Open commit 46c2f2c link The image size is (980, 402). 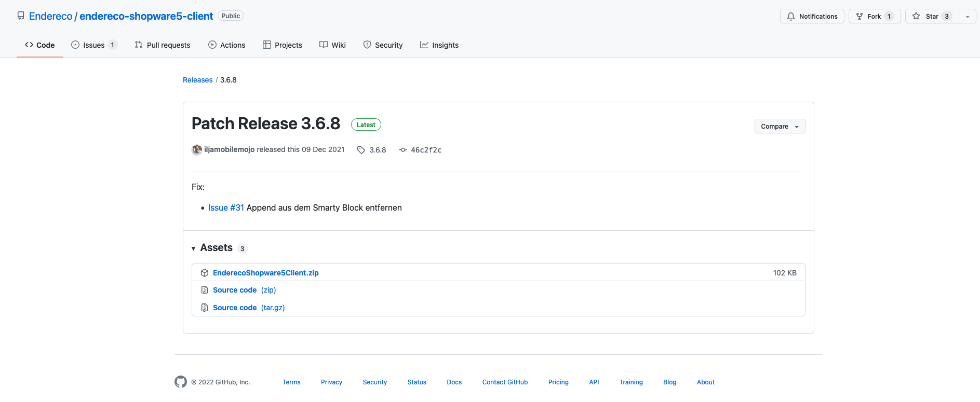tap(426, 150)
